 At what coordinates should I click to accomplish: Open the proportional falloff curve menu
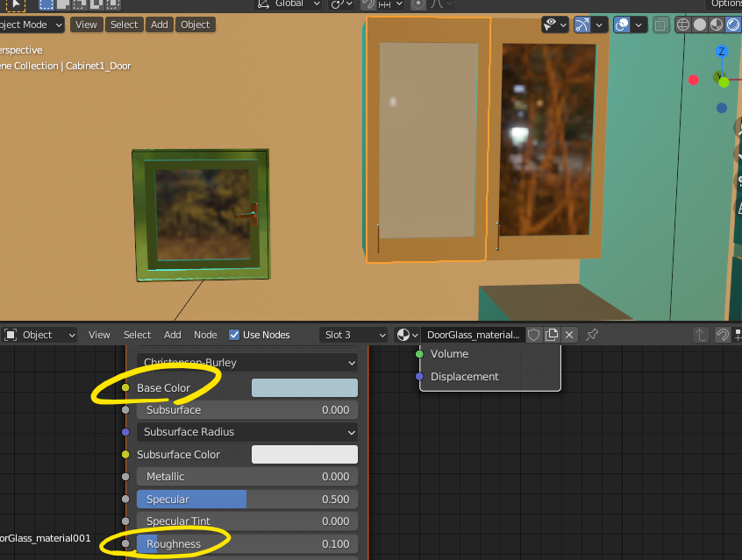(x=441, y=4)
